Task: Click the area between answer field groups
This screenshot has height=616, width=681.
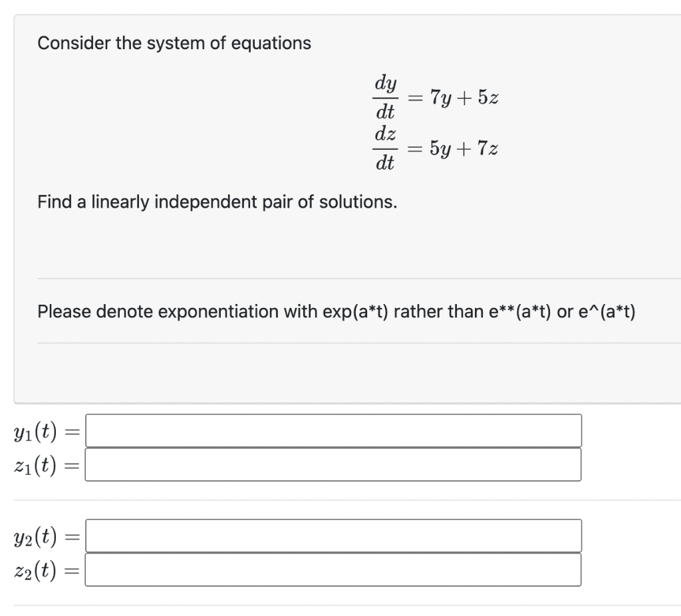Action: click(333, 500)
